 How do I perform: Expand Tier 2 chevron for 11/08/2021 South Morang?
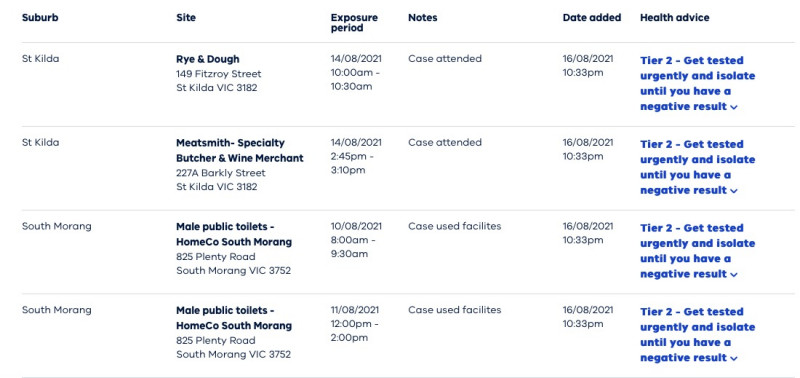click(734, 358)
